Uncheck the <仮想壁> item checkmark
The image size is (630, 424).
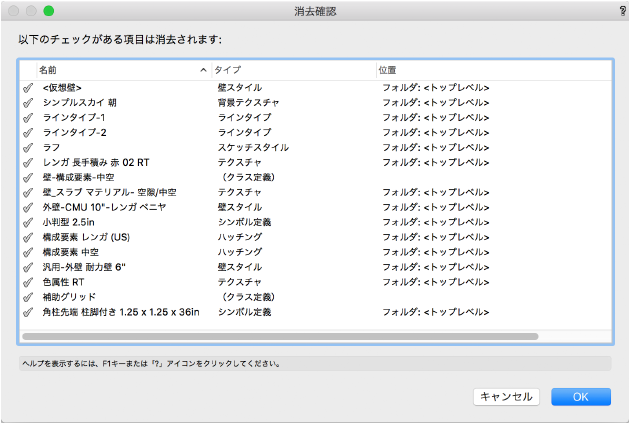coord(27,88)
